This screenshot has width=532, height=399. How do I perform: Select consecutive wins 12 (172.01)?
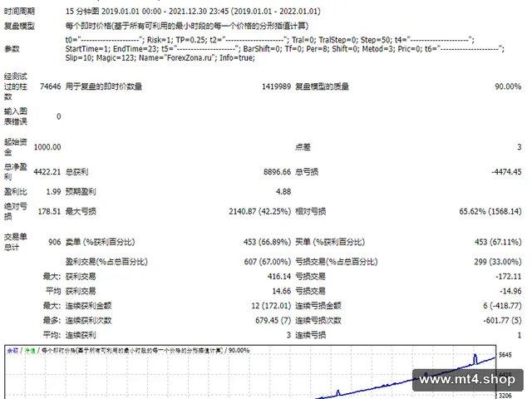271,306
